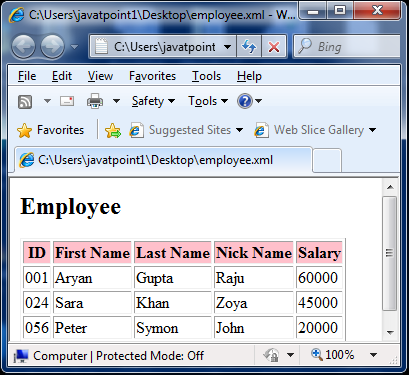
Task: Expand the address bar dropdown
Action: pos(227,47)
